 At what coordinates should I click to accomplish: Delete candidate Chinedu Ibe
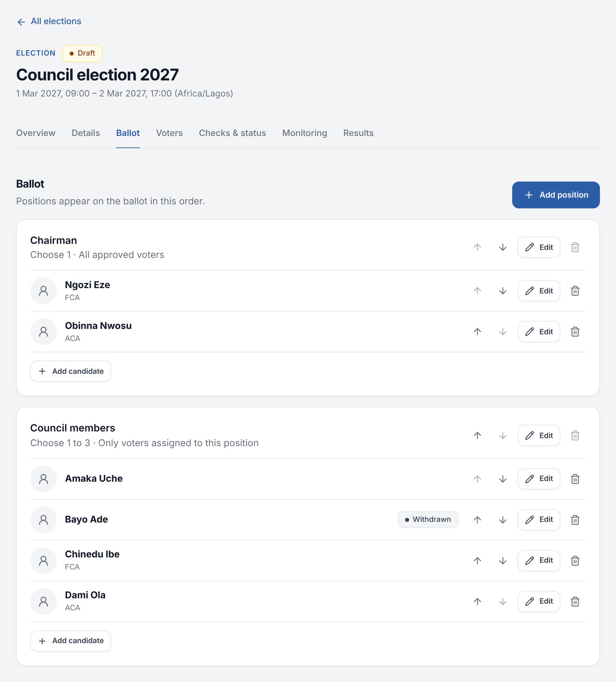pyautogui.click(x=575, y=561)
